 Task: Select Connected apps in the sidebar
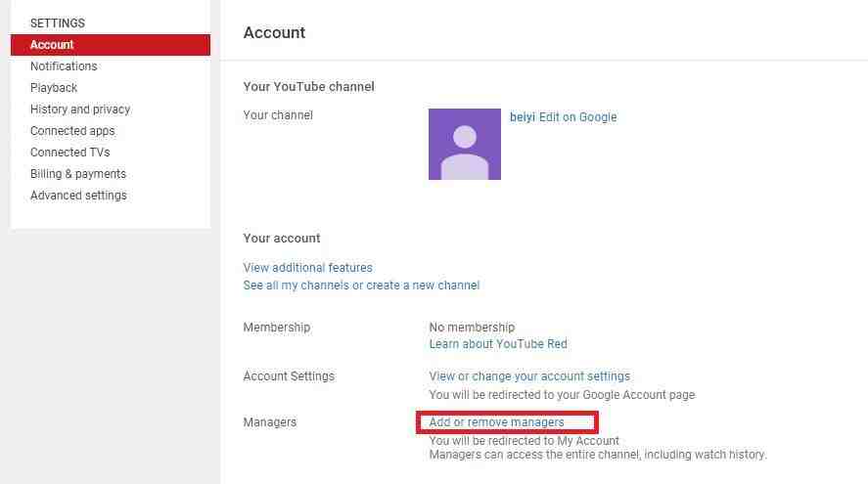click(72, 131)
